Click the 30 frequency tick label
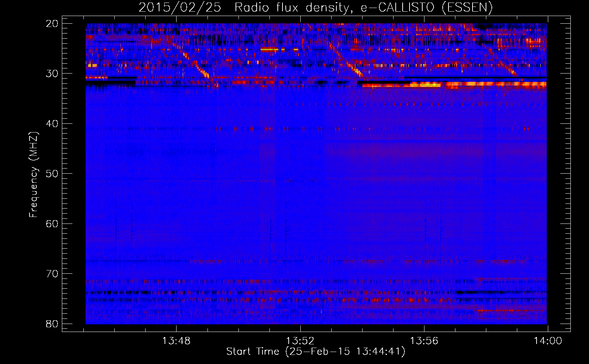 52,74
